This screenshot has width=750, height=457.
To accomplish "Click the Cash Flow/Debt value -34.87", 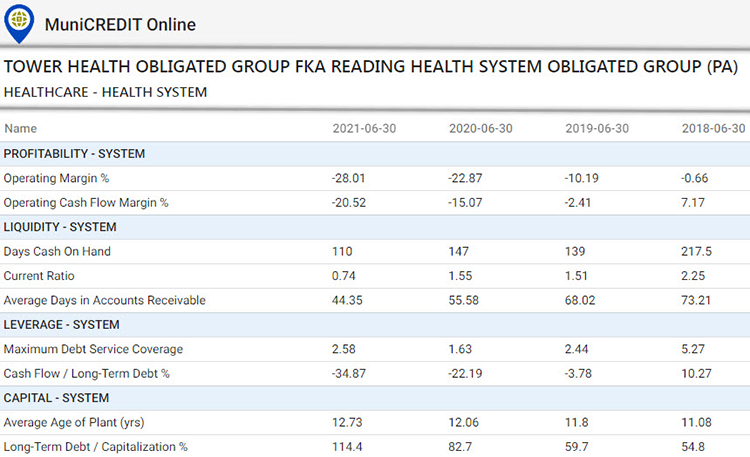I will click(x=349, y=373).
